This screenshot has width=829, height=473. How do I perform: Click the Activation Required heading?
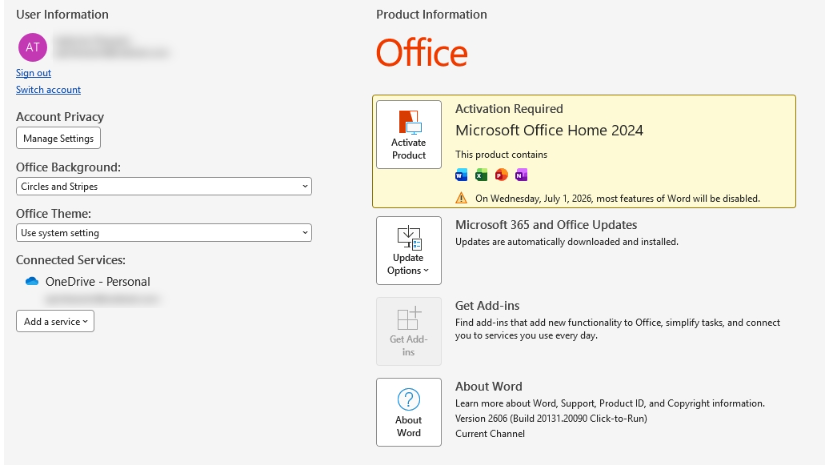[x=509, y=109]
